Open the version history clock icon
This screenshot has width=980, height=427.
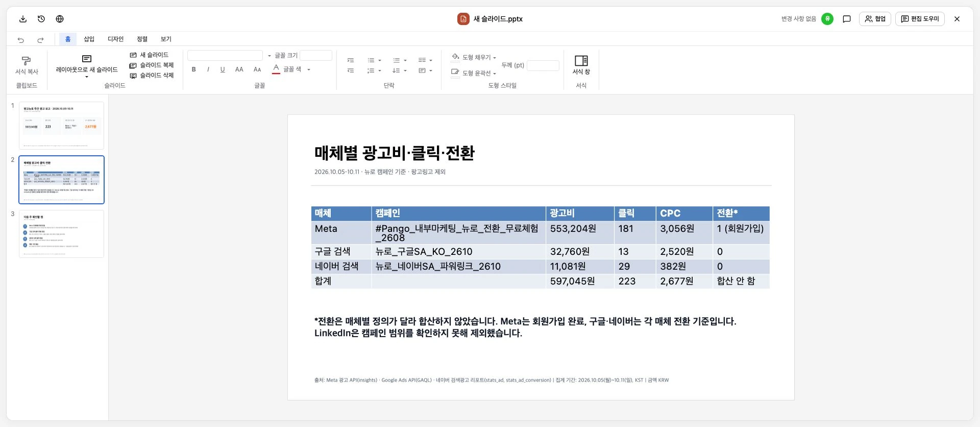coord(41,19)
